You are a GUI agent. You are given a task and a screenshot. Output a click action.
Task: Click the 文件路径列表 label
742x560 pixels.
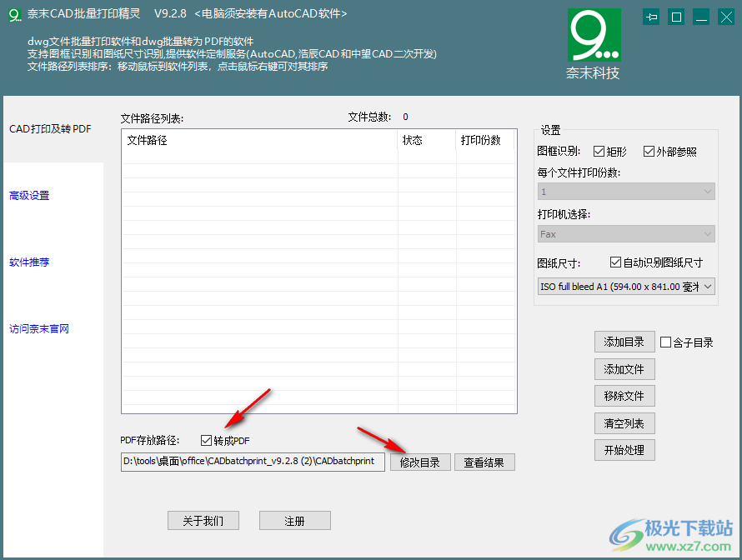click(x=152, y=118)
